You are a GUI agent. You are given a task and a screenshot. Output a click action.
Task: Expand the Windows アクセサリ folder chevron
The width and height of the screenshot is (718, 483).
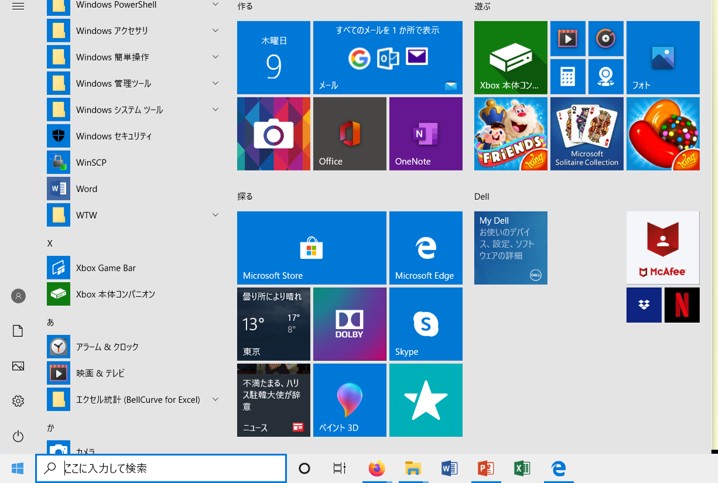(215, 31)
